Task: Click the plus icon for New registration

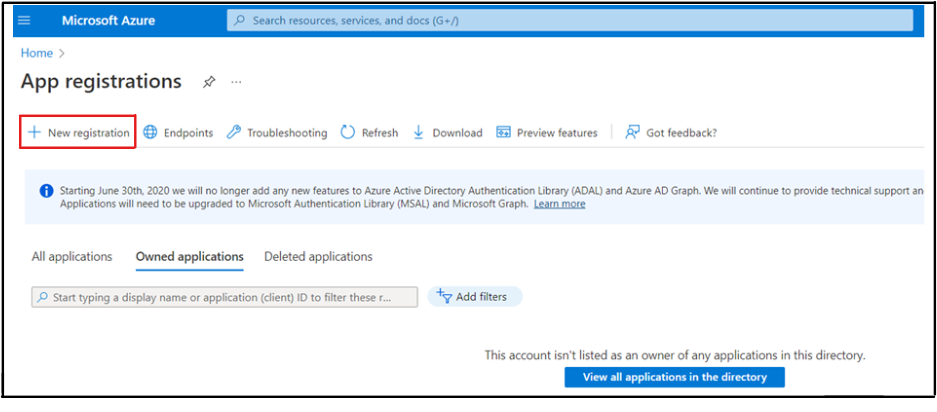Action: (x=34, y=132)
